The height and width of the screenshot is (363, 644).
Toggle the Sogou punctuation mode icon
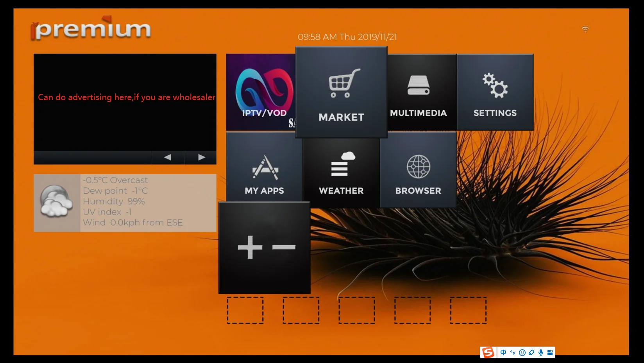(513, 352)
